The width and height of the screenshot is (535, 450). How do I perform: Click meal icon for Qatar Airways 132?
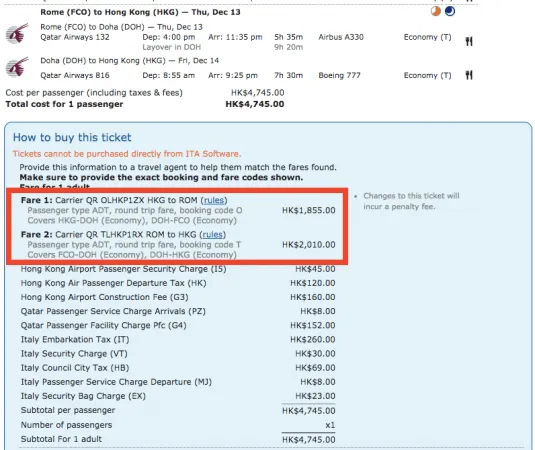click(x=469, y=42)
